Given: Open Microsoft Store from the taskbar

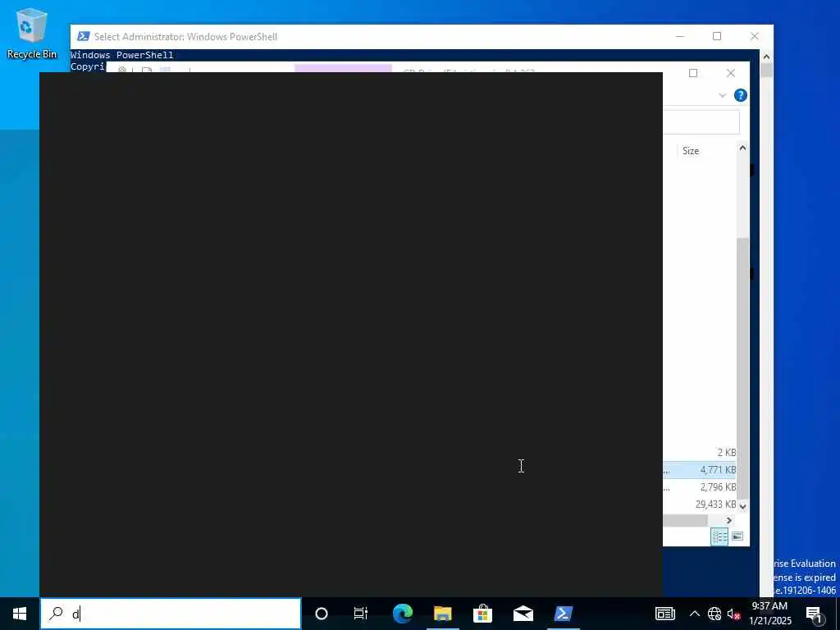Looking at the screenshot, I should (482, 614).
